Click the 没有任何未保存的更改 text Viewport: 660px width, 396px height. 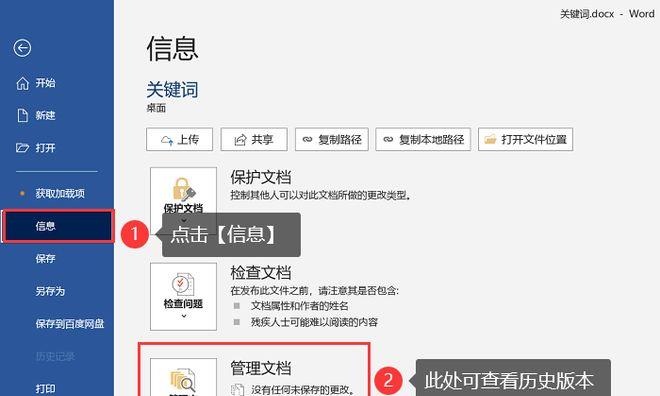point(303,390)
